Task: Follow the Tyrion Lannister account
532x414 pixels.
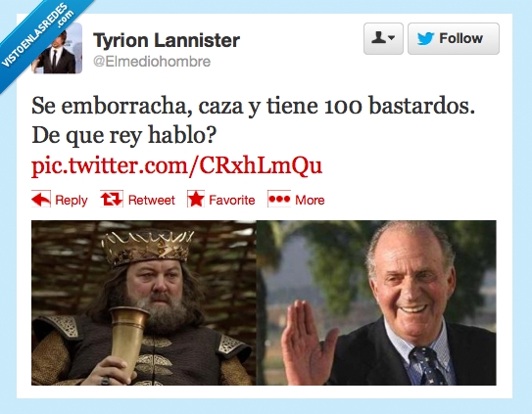Action: 454,38
